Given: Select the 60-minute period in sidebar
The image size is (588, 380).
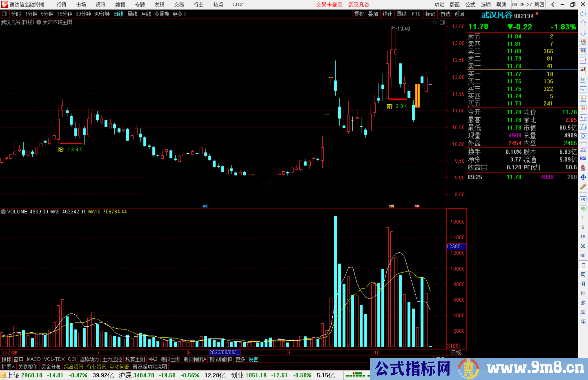Looking at the screenshot, I should [x=583, y=256].
